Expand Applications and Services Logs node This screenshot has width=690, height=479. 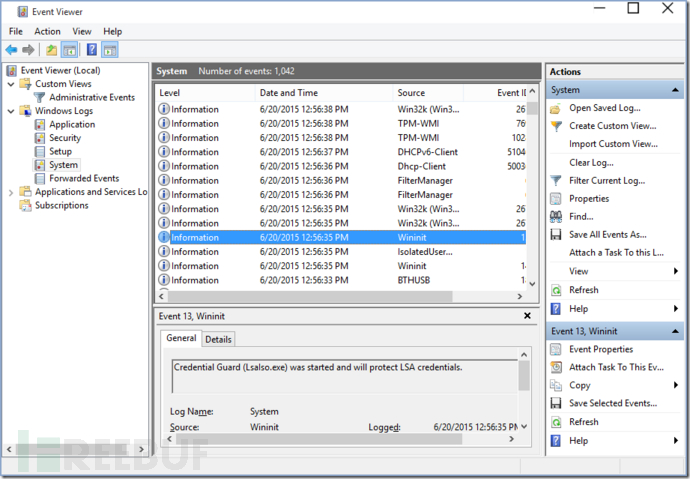pos(11,192)
